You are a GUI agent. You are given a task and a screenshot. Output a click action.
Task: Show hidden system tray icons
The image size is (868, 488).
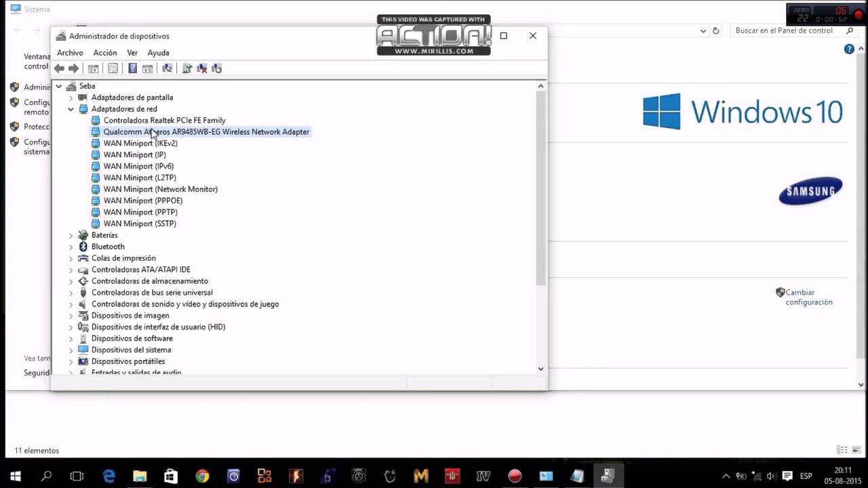coord(726,476)
